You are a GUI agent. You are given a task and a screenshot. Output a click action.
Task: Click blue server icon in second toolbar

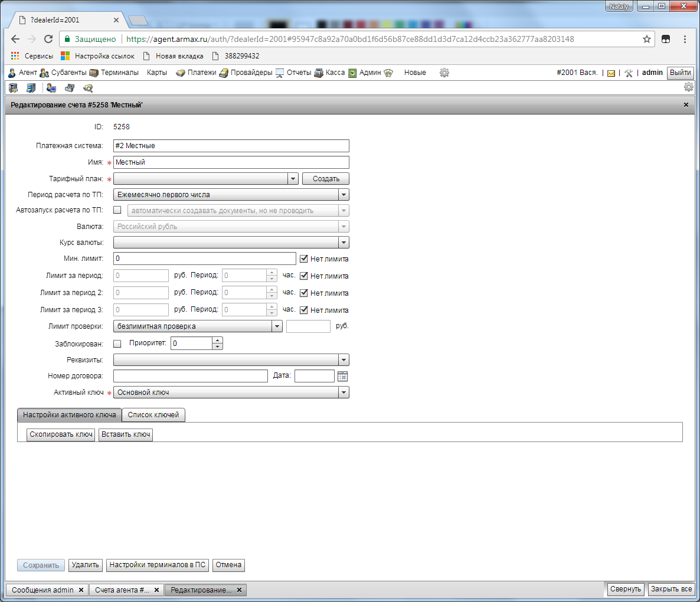31,89
